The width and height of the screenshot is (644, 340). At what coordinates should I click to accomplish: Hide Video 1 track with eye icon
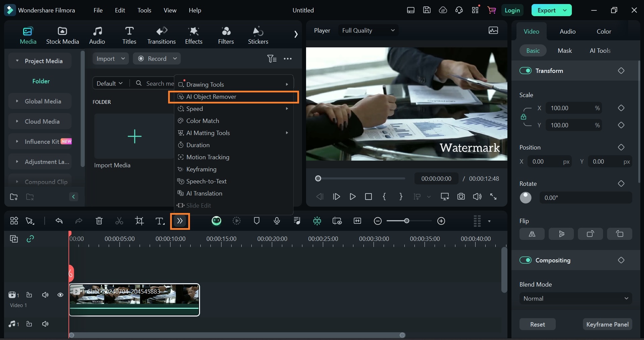pos(60,295)
